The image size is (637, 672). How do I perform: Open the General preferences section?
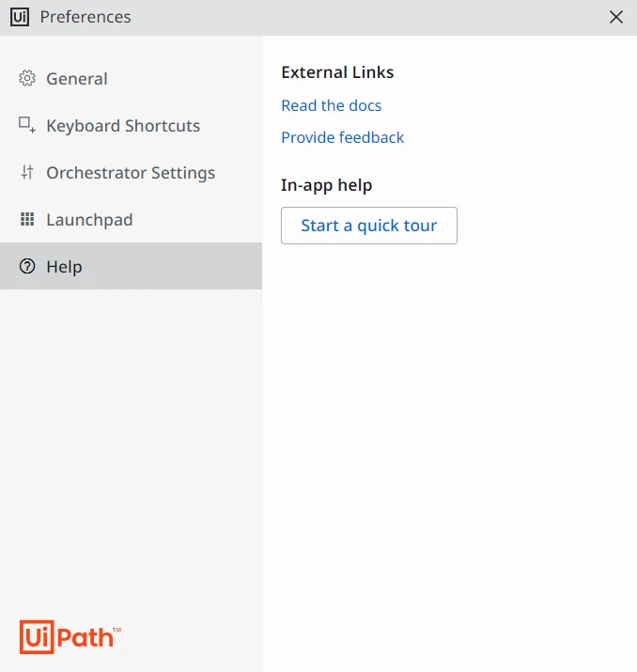pos(132,78)
